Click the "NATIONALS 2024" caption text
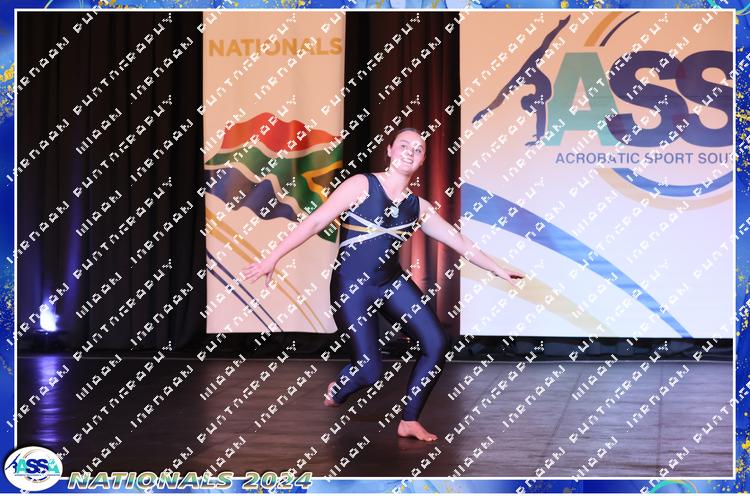Image resolution: width=750 pixels, height=500 pixels. (190, 480)
